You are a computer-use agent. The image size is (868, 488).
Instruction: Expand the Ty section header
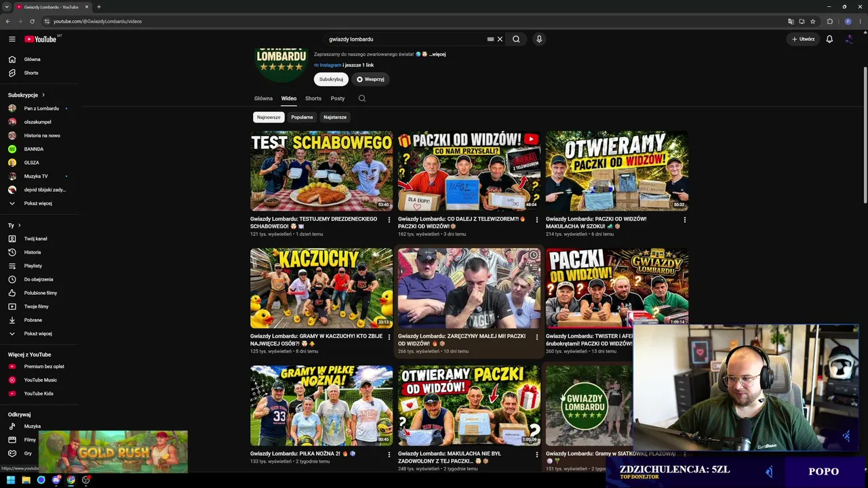point(14,225)
